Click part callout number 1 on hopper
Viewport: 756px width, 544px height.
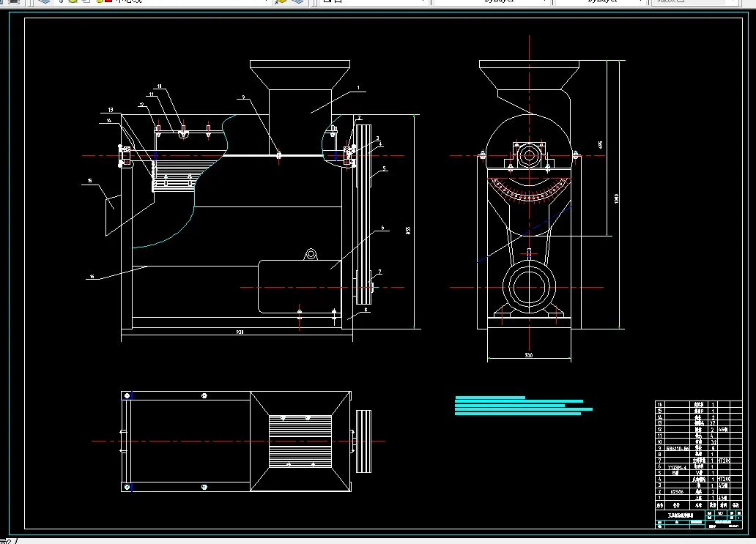(358, 88)
